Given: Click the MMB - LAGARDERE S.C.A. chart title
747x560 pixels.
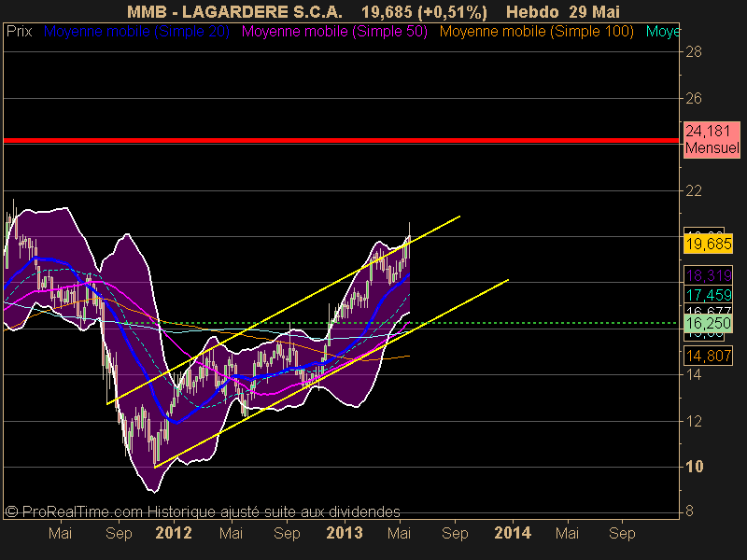Looking at the screenshot, I should coord(235,12).
